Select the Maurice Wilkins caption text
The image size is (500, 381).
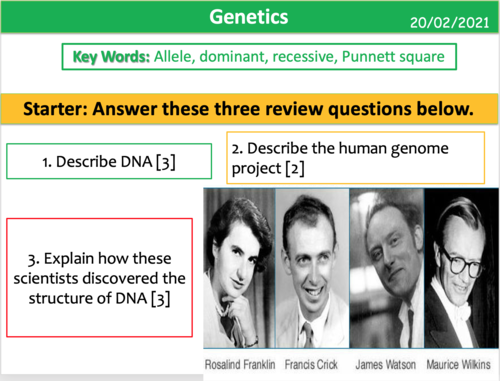[459, 364]
